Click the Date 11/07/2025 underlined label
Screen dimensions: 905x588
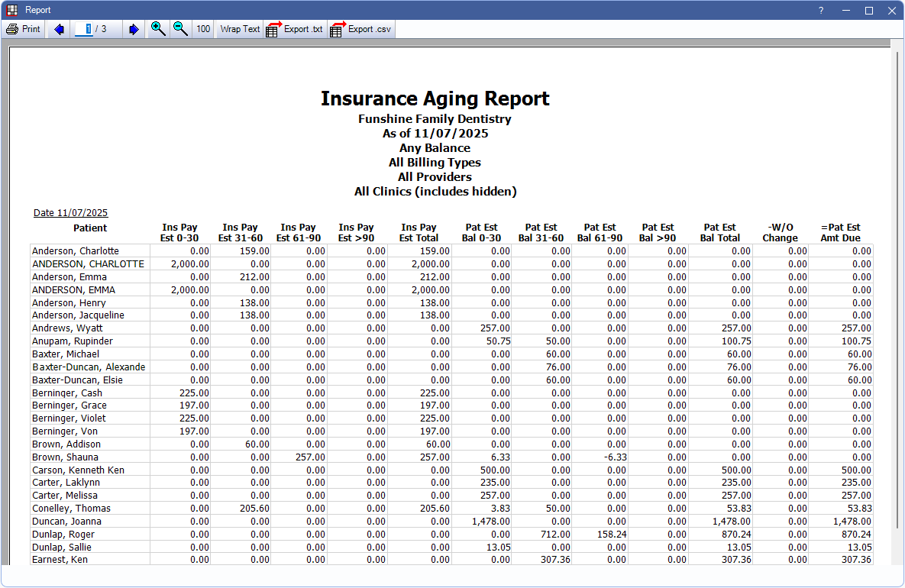point(70,212)
